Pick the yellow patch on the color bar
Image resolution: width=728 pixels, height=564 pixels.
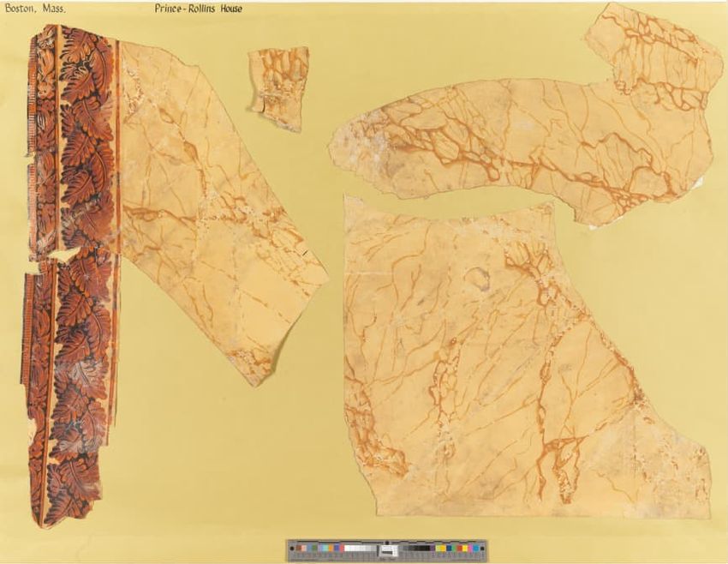440,549
